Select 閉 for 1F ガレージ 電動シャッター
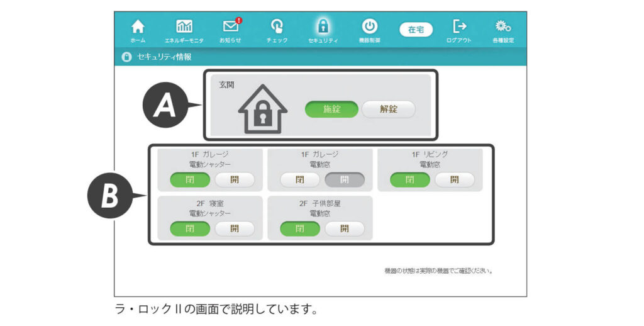This screenshot has width=644, height=326. 190,179
